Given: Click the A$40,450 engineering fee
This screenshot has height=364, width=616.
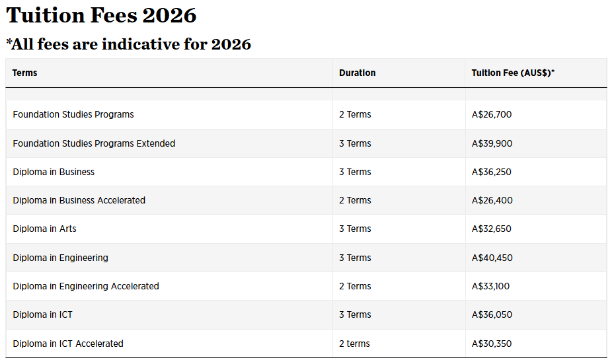Looking at the screenshot, I should coord(492,258).
